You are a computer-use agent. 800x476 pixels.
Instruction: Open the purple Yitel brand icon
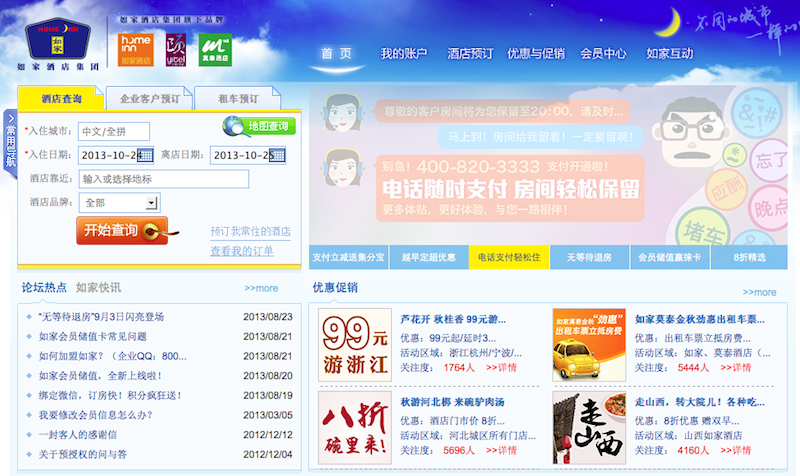tap(176, 50)
